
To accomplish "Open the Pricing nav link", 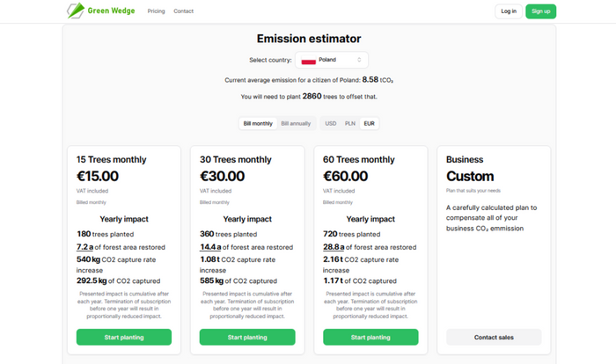I will [x=156, y=11].
